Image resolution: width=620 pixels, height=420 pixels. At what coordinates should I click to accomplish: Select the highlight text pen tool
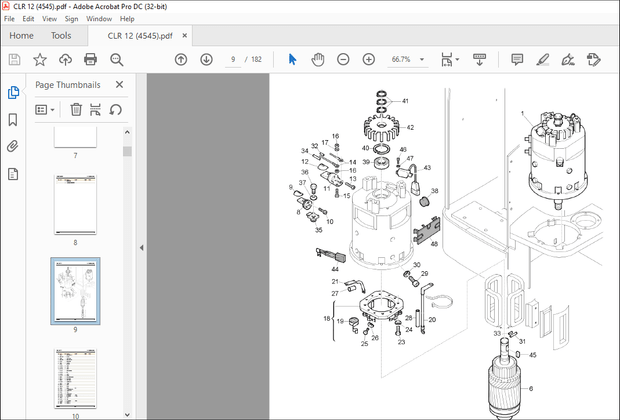[542, 60]
